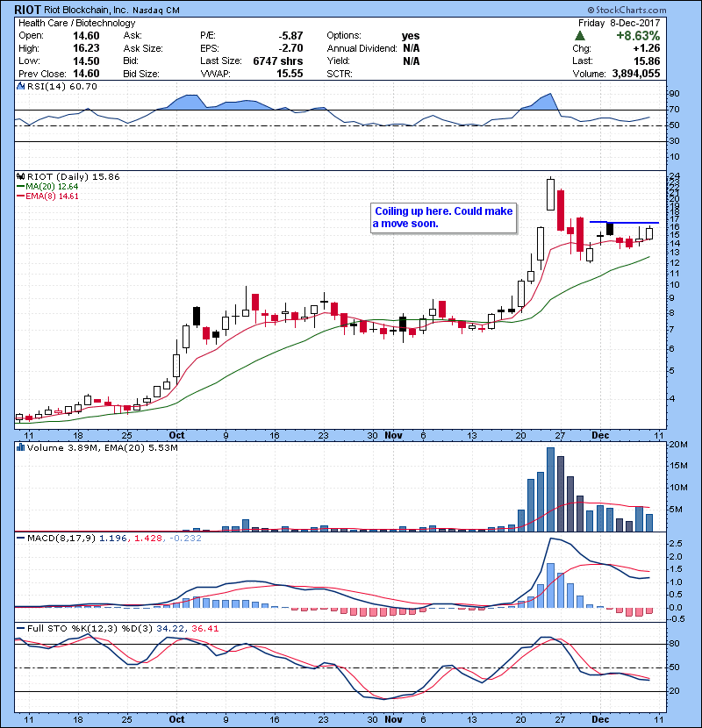Click the volume bars icon beside Volume label
The image size is (702, 728).
[20, 447]
